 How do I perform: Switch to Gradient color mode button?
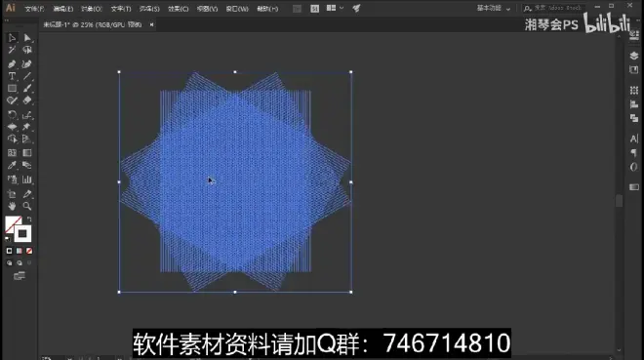coord(20,251)
